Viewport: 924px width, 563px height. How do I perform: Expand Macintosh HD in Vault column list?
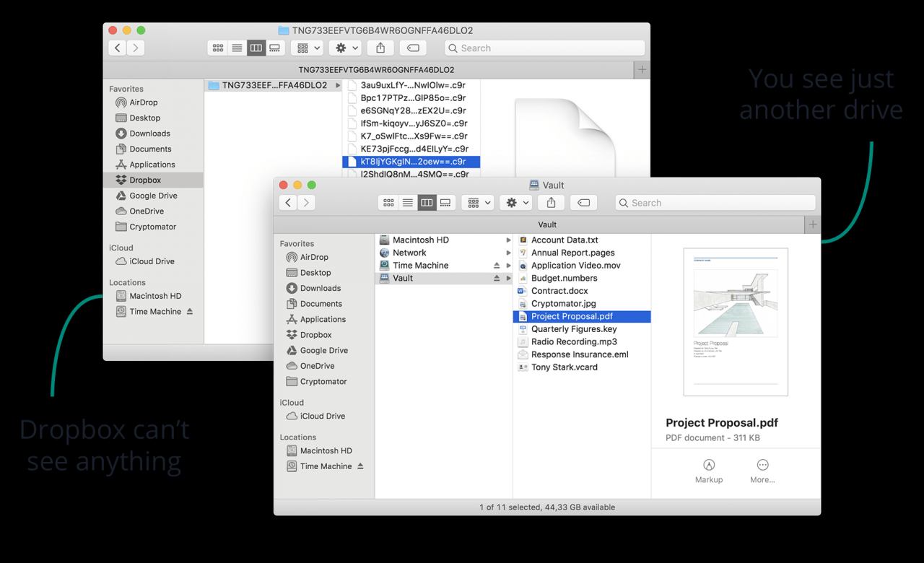508,240
